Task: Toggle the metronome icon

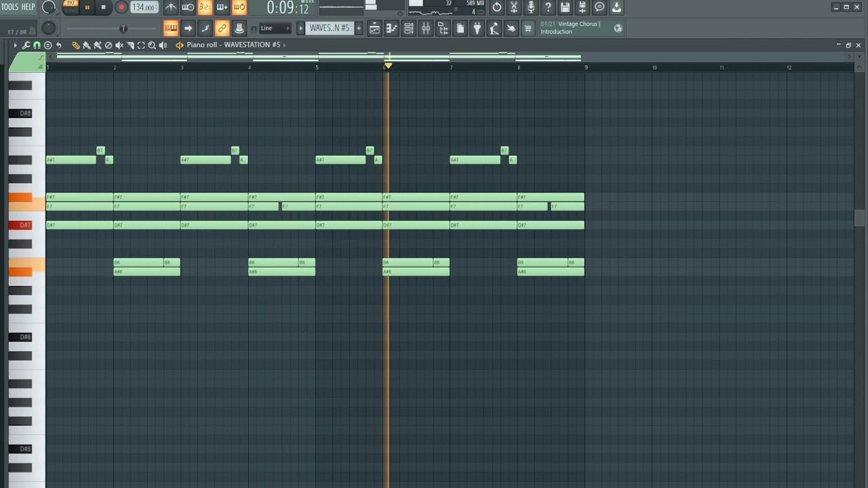Action: pos(171,7)
